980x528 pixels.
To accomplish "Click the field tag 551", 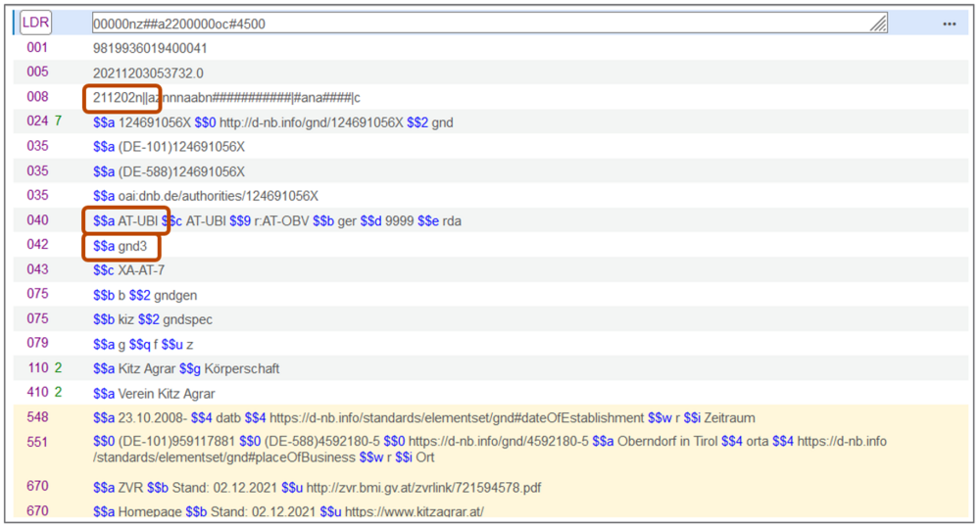I will tap(37, 443).
